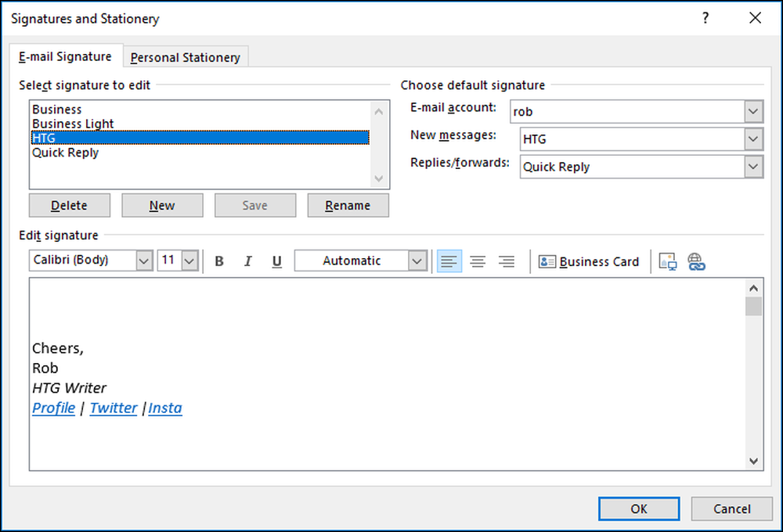
Task: Click the greyed-out Save button
Action: [x=255, y=205]
